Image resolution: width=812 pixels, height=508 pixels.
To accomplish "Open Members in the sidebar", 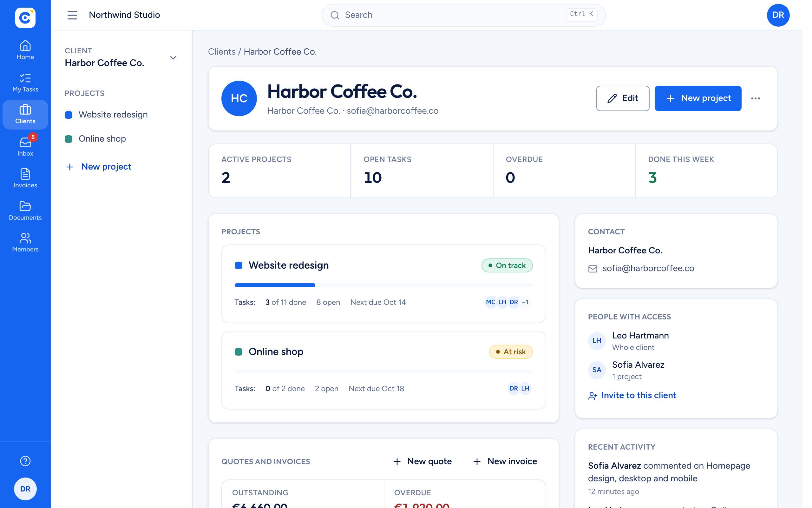I will (25, 243).
